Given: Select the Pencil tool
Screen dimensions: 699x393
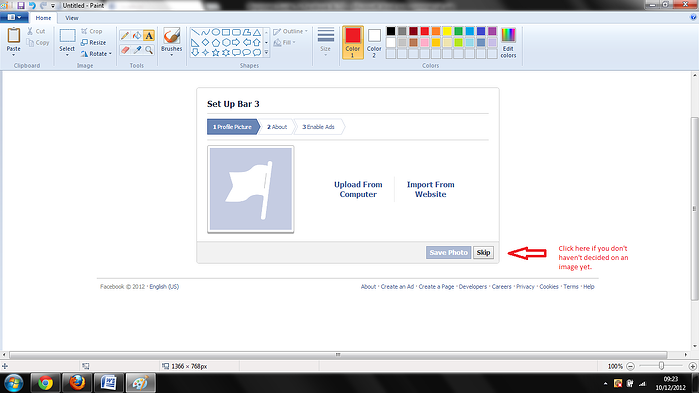Looking at the screenshot, I should click(125, 36).
